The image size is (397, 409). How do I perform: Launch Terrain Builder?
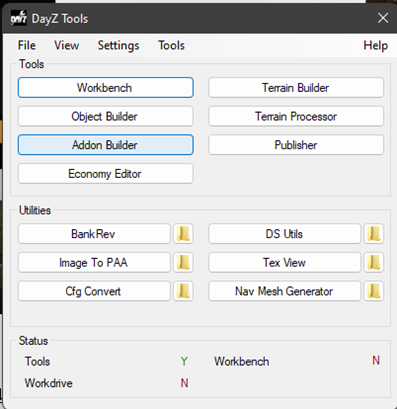[296, 88]
